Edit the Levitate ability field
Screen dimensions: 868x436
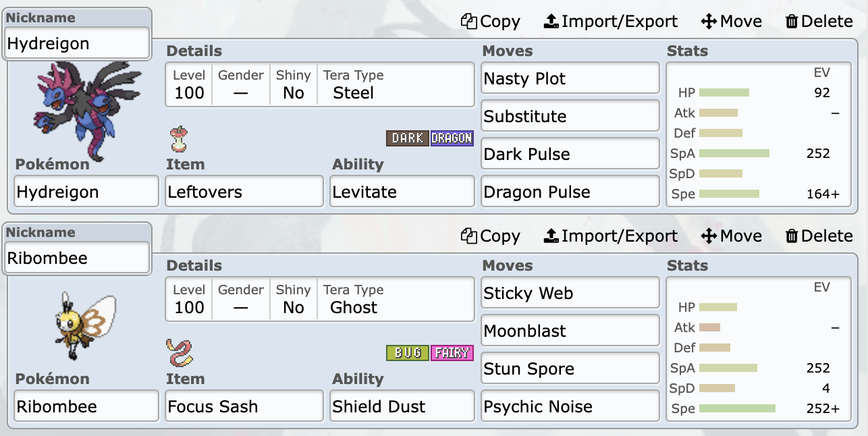point(403,192)
